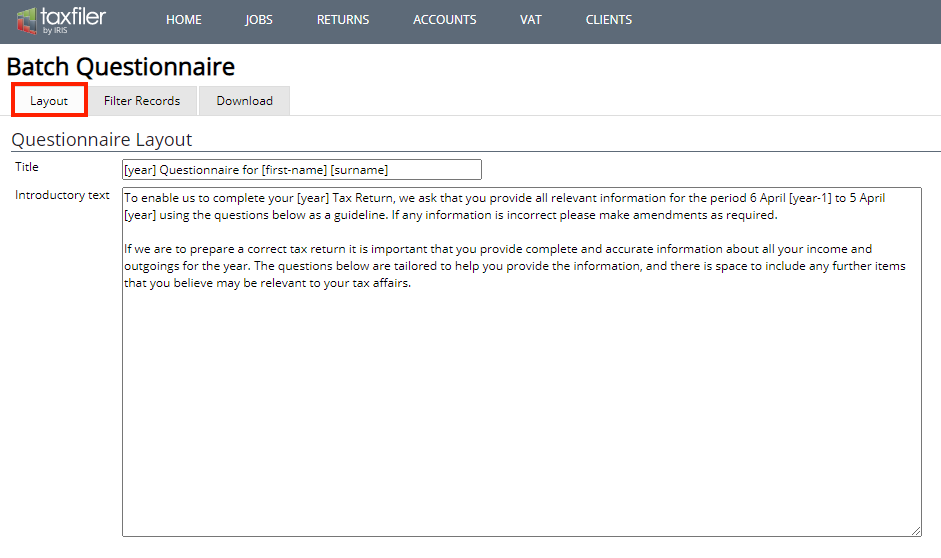Click the taxfiler logo icon
941x558 pixels.
[26, 20]
